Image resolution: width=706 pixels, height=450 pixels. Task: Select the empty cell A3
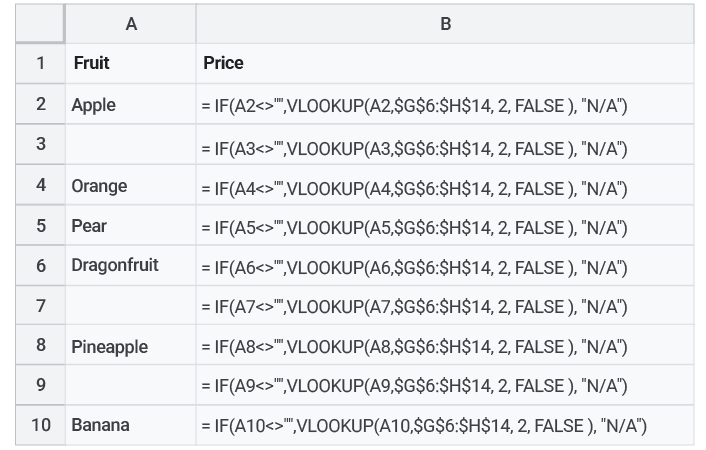coord(131,144)
